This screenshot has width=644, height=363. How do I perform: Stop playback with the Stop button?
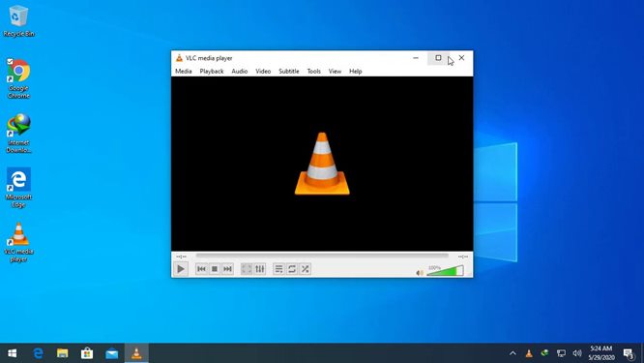coord(215,269)
